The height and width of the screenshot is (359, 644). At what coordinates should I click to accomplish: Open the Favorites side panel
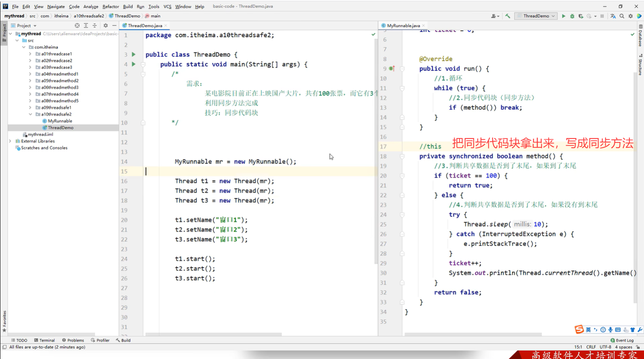pos(4,321)
